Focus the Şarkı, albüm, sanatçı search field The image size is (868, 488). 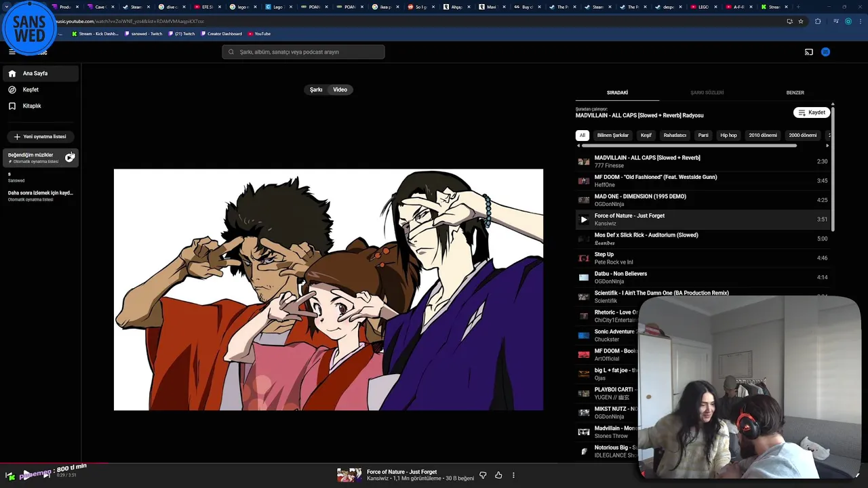coord(303,52)
